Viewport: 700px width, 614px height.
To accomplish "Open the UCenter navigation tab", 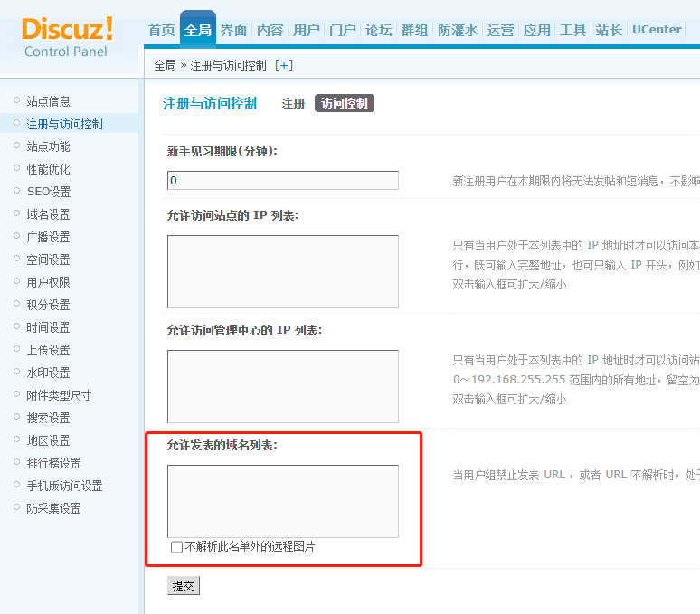I will point(657,30).
